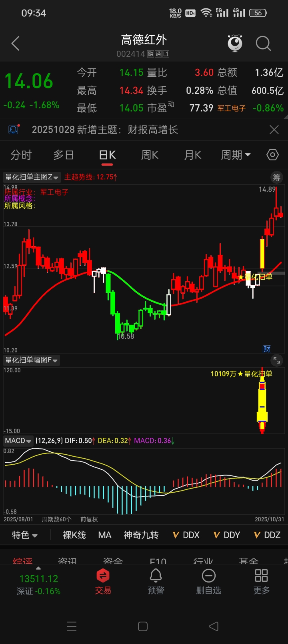This screenshot has width=288, height=644.
Task: Tap the 14.89 high price label
Action: 267,189
